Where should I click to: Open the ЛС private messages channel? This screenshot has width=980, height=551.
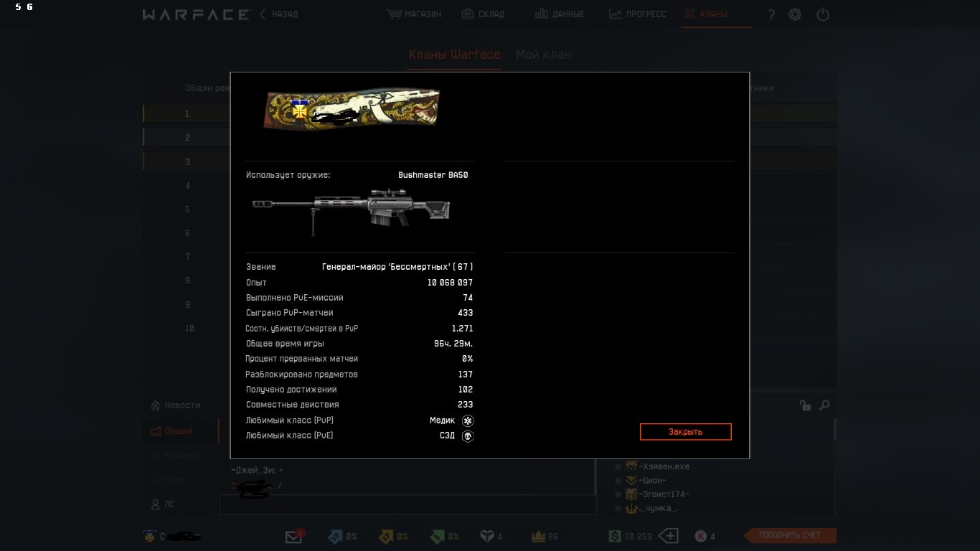click(163, 504)
